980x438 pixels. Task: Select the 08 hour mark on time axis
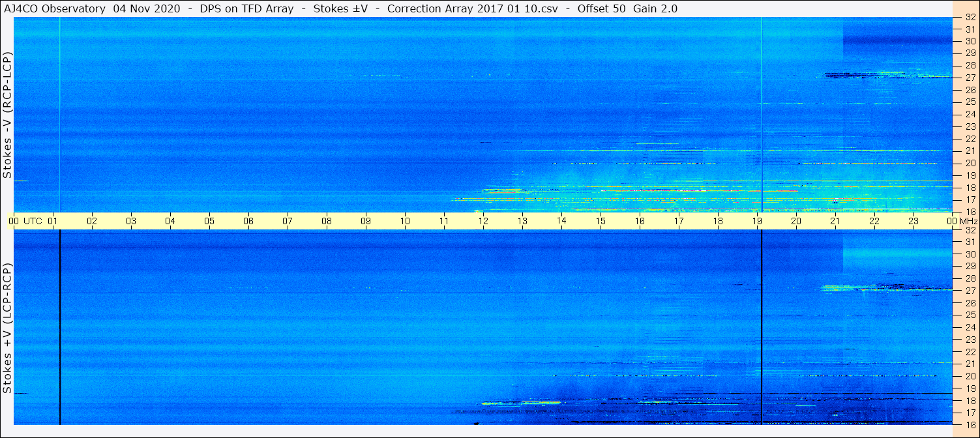(x=327, y=221)
